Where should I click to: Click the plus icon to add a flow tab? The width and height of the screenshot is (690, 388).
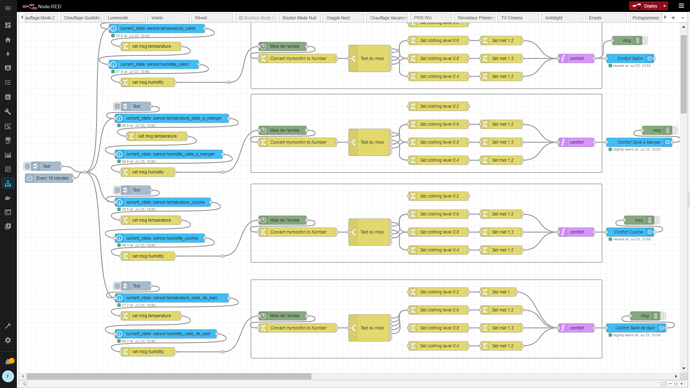point(673,18)
